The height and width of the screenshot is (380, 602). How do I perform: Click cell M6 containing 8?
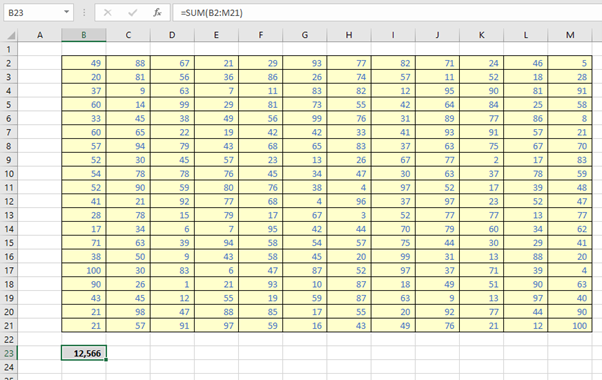click(x=570, y=118)
